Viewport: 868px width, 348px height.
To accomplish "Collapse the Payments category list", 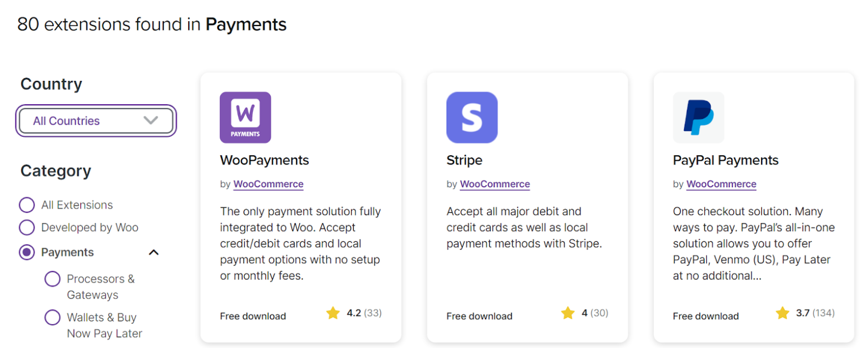I will tap(153, 252).
